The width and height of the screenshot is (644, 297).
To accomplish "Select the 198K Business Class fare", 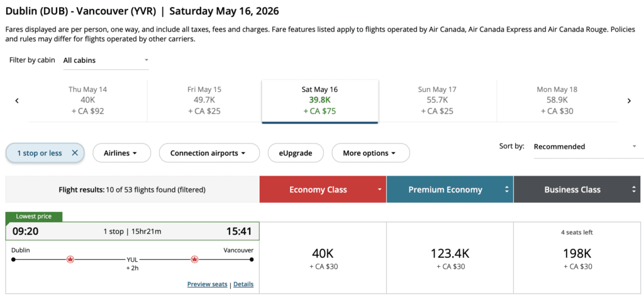I will coord(577,257).
